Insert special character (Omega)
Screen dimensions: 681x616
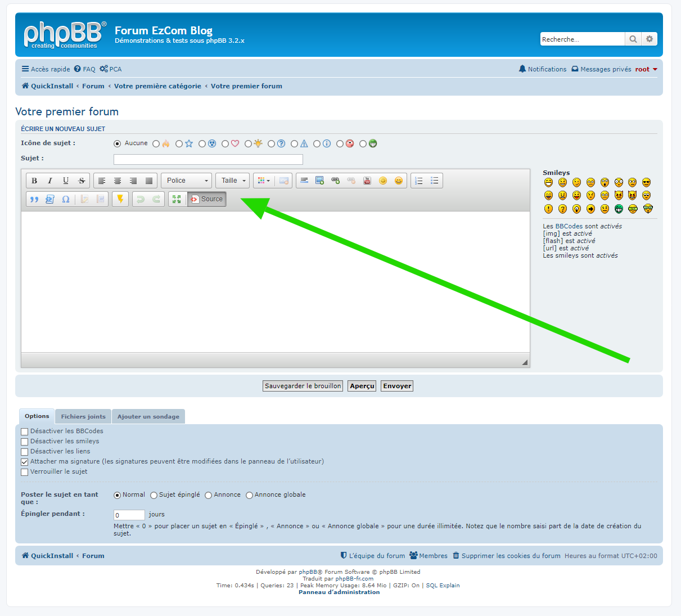tap(66, 199)
